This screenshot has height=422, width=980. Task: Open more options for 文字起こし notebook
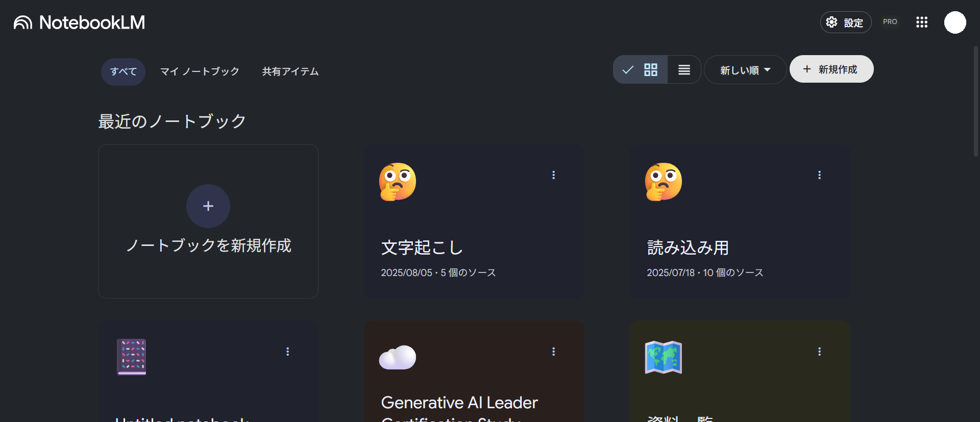tap(553, 175)
